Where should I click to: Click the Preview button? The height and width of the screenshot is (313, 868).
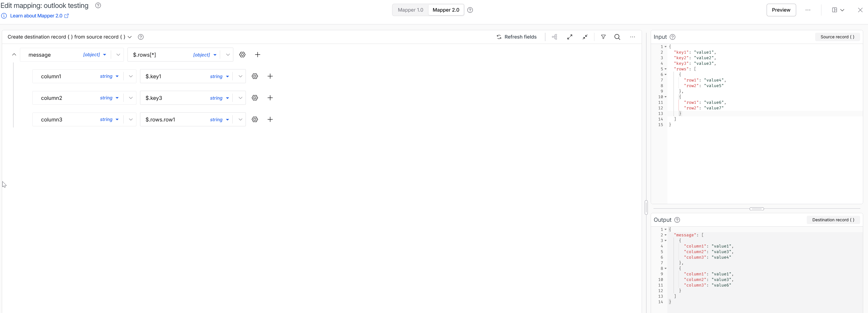click(x=781, y=10)
